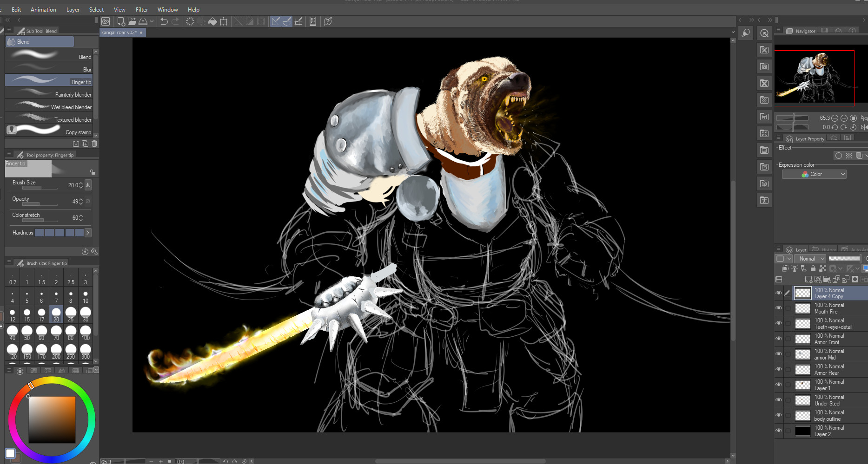Toggle Snap to Special Ruler icon
The width and height of the screenshot is (868, 464).
(x=287, y=21)
